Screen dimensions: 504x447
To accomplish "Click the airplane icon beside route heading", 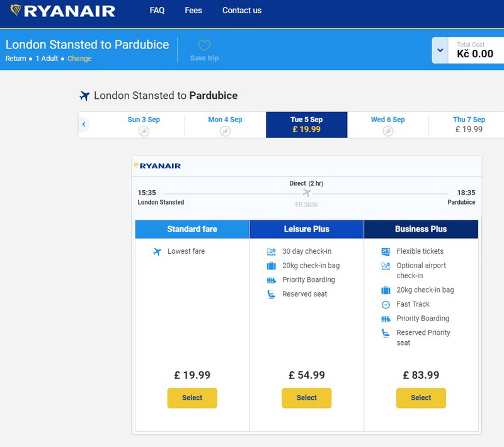I will [84, 96].
